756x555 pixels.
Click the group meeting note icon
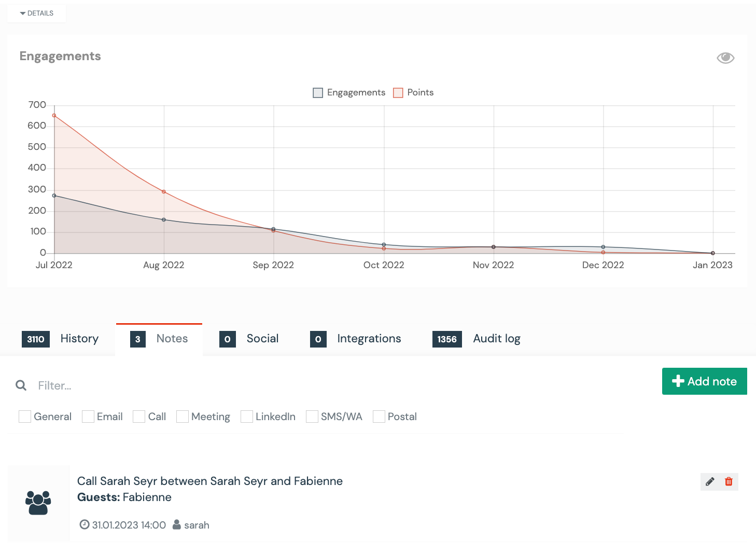pyautogui.click(x=38, y=503)
